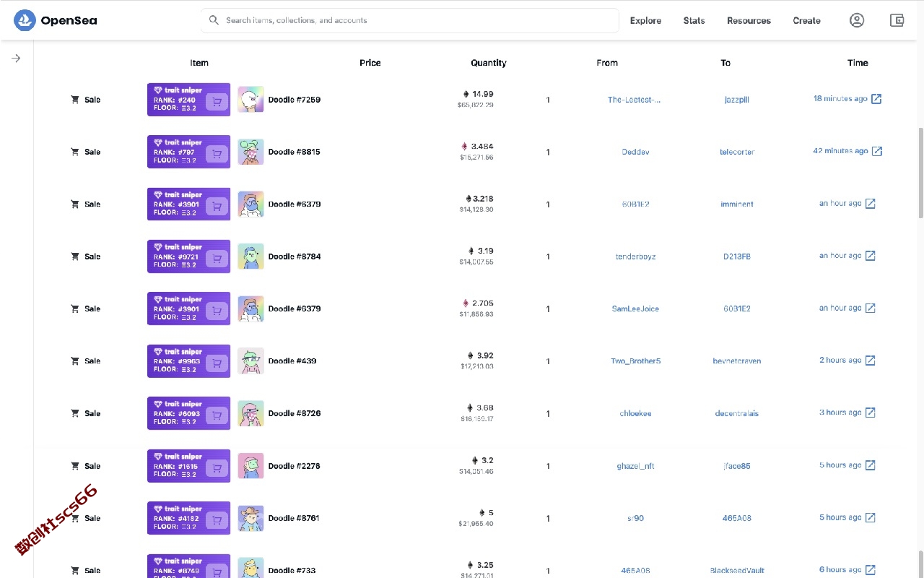Add Doodle #8815 to trait sniper cart
Viewport: 924px width, 578px height.
pos(217,154)
